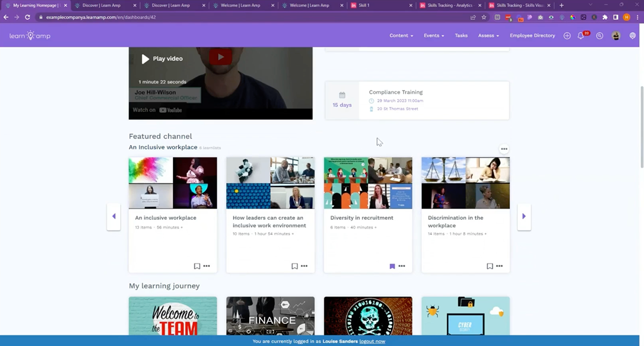Click the learn amp logo
Screen dimensions: 644x346
click(x=30, y=36)
